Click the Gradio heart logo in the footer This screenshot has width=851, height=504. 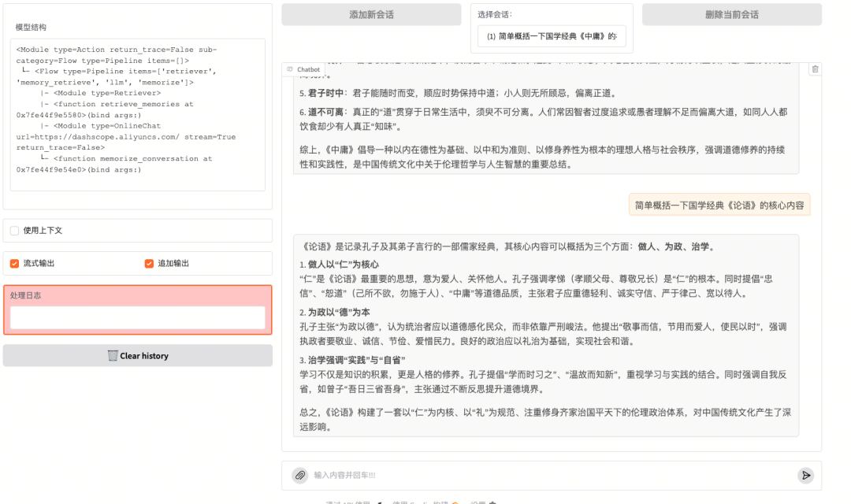pos(455,502)
